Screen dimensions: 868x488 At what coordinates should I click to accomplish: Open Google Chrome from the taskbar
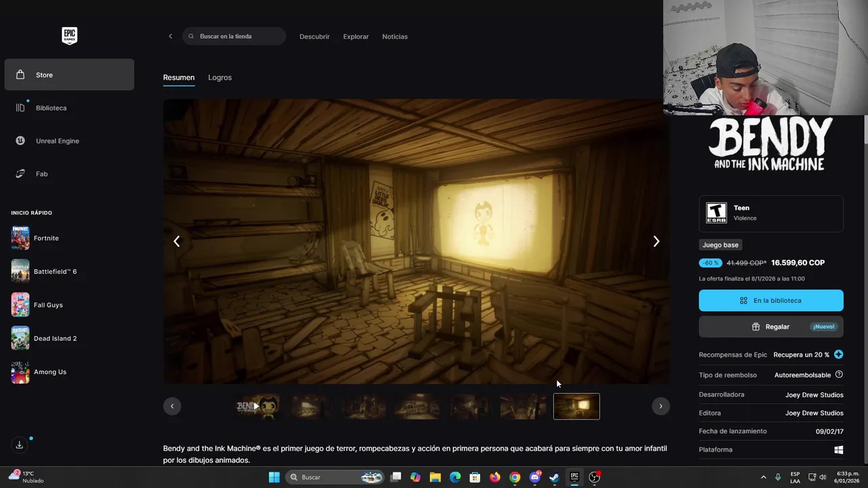coord(515,477)
